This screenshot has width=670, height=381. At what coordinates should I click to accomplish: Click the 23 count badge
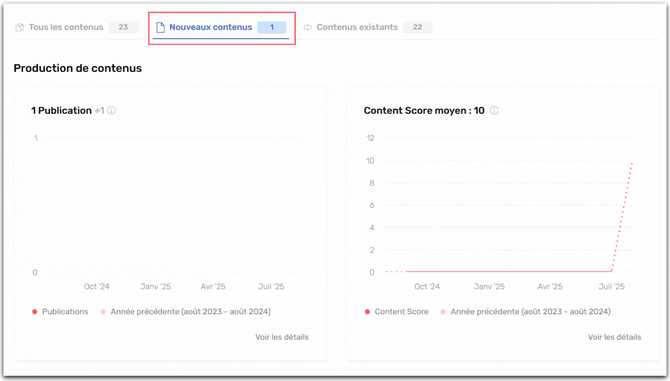123,27
